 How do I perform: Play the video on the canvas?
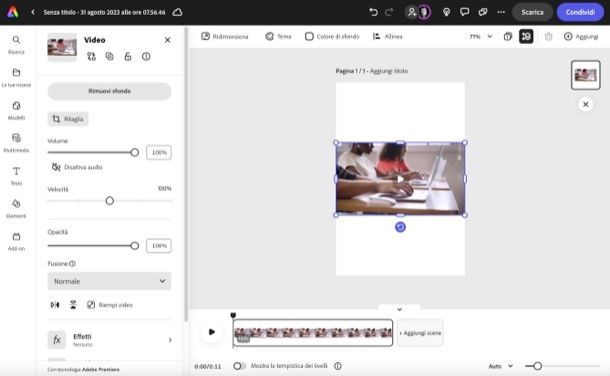tap(400, 179)
